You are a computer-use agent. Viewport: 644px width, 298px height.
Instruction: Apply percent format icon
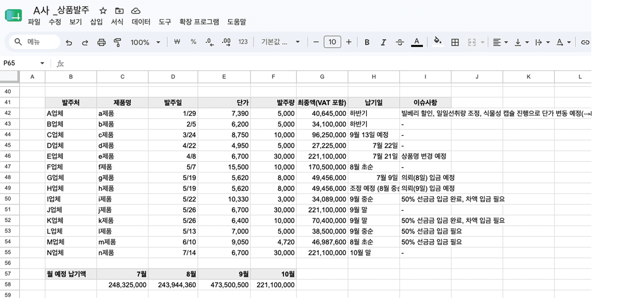coord(193,42)
